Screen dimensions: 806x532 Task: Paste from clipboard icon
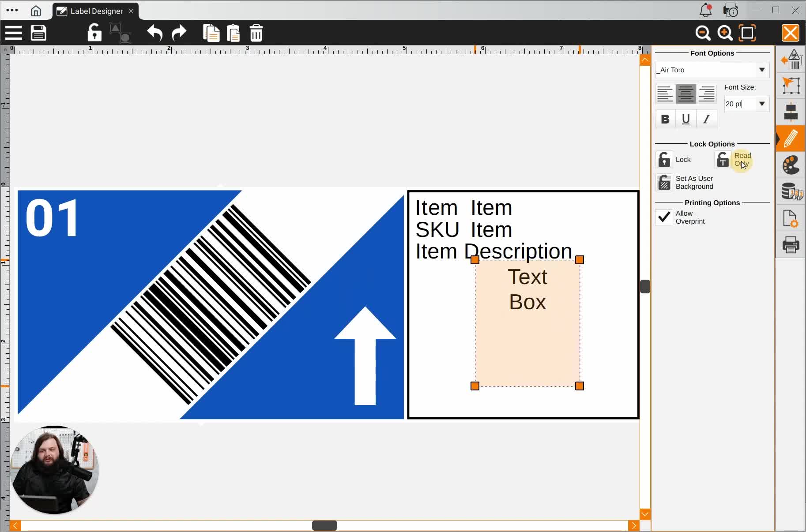[x=234, y=33]
